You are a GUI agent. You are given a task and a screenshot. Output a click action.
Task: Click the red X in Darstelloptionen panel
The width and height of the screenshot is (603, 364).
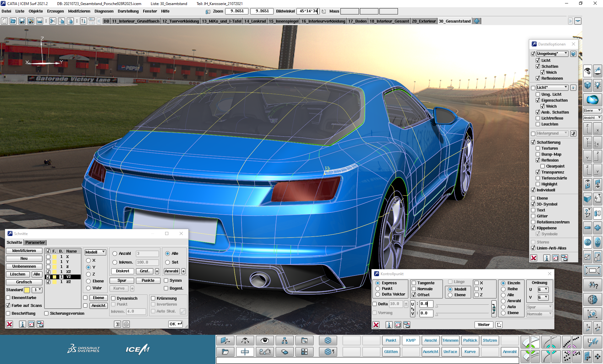(x=534, y=258)
